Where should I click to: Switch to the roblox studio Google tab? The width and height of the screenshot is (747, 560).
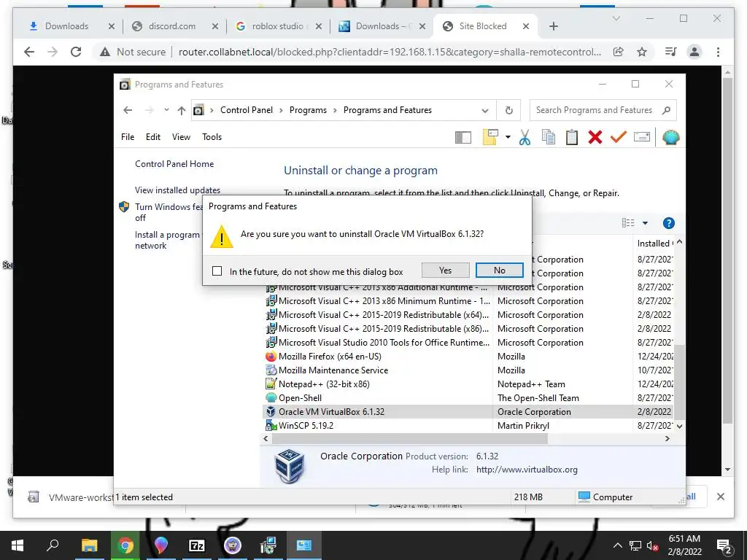(277, 26)
